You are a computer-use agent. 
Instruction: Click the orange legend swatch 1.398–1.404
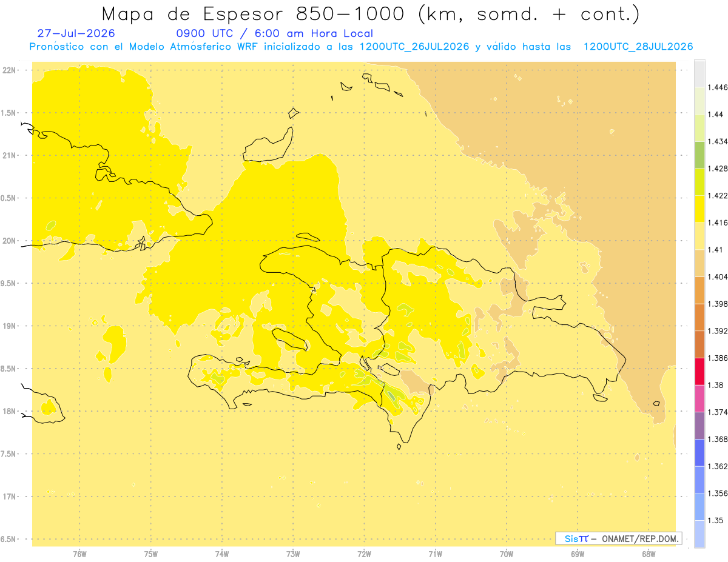[699, 290]
